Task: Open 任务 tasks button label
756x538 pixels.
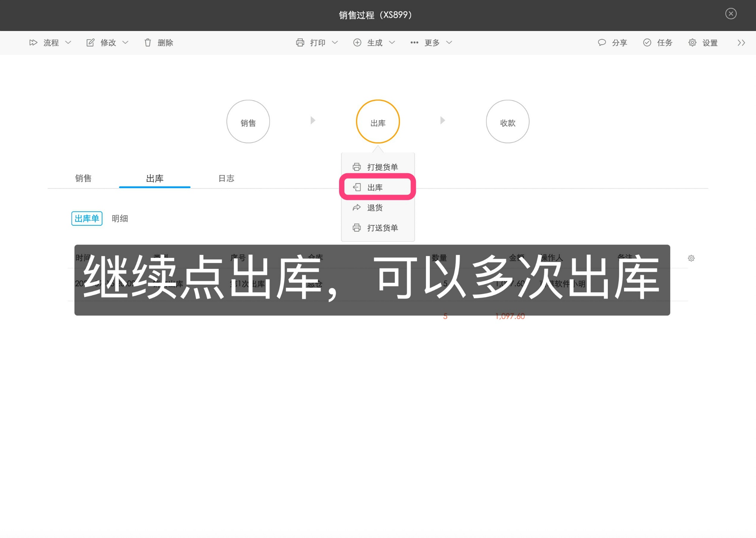Action: point(665,43)
